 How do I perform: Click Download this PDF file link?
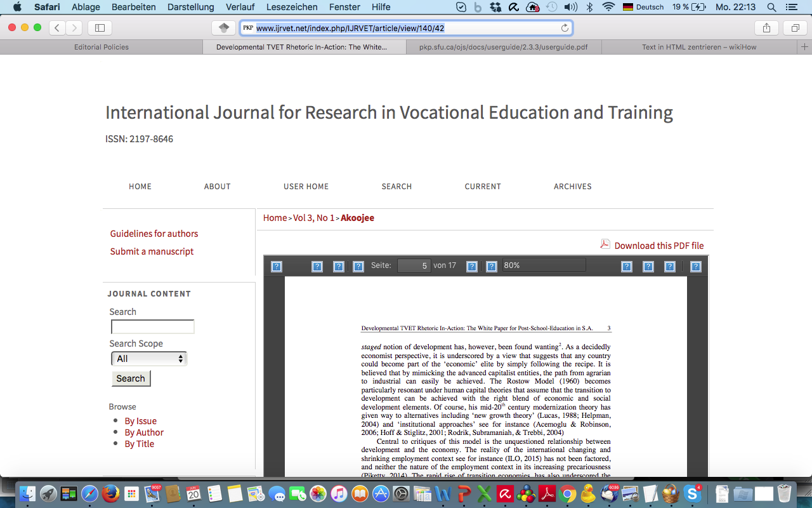click(658, 246)
